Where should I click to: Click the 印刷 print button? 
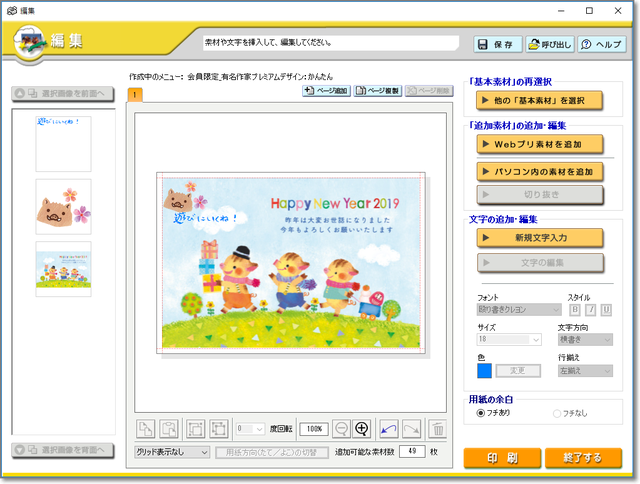point(503,458)
